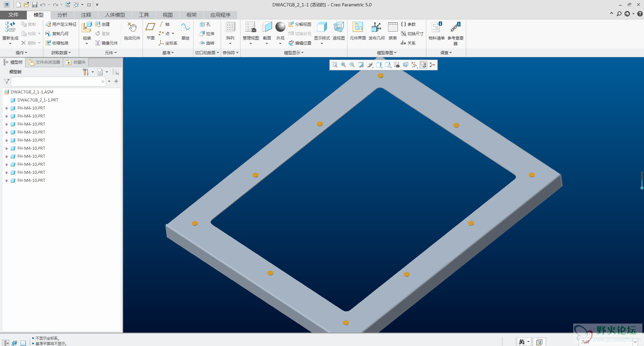Switch to the 注释 ribbon tab
644x346 pixels.
pyautogui.click(x=86, y=15)
